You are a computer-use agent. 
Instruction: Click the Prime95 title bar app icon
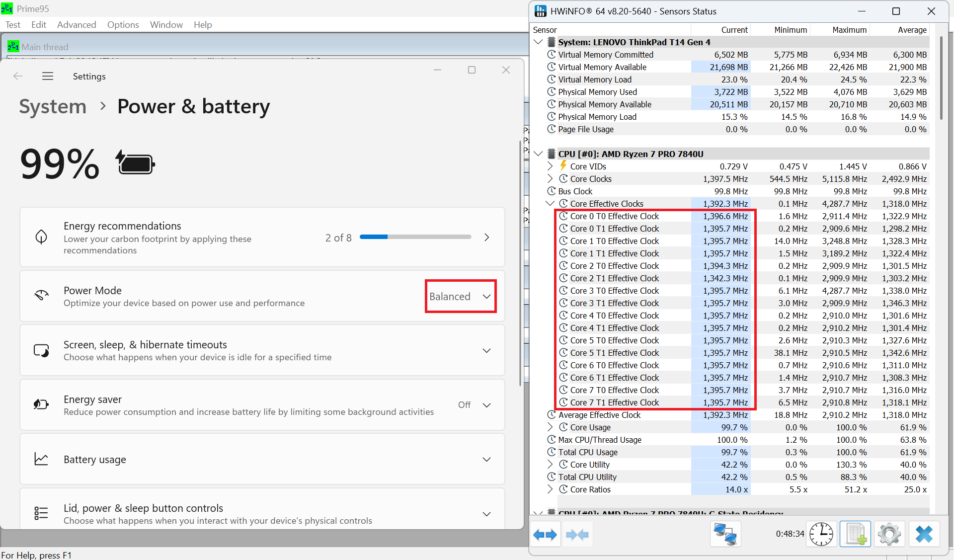point(7,8)
